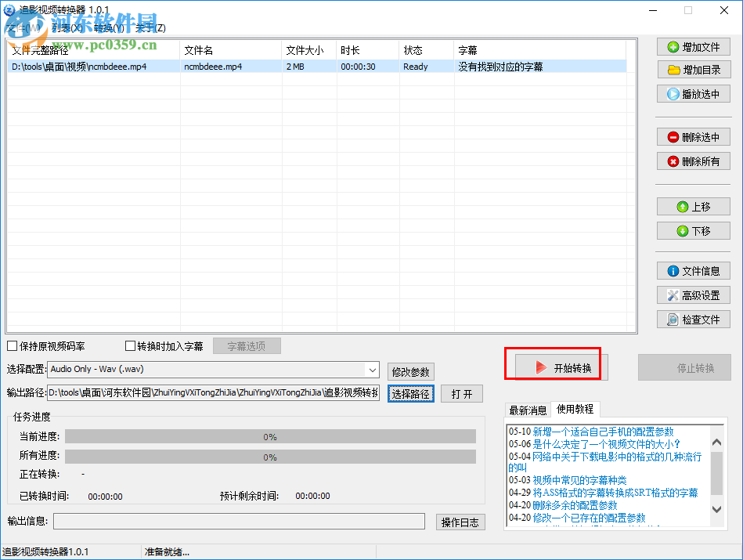Image resolution: width=743 pixels, height=560 pixels.
Task: Click the app logo in title bar
Action: point(9,9)
